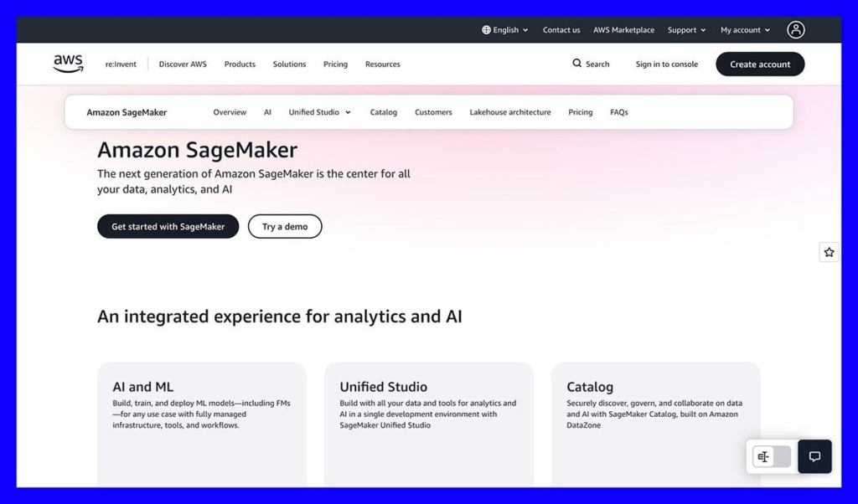Open the Solutions menu
This screenshot has height=504, width=858.
click(x=289, y=64)
